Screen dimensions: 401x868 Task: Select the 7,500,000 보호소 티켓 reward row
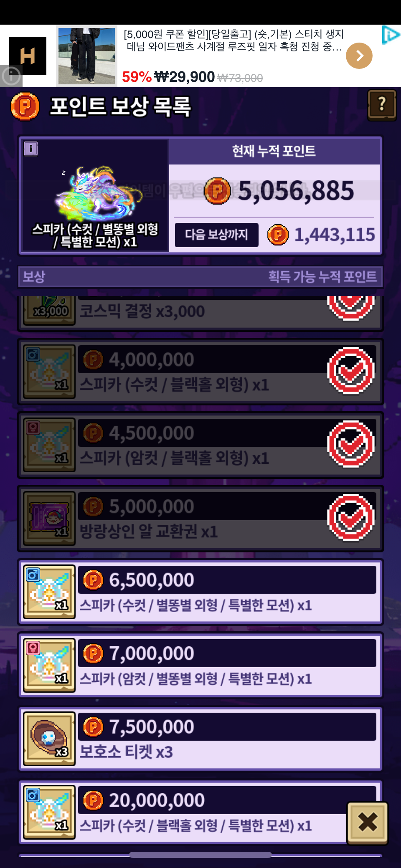pyautogui.click(x=200, y=739)
